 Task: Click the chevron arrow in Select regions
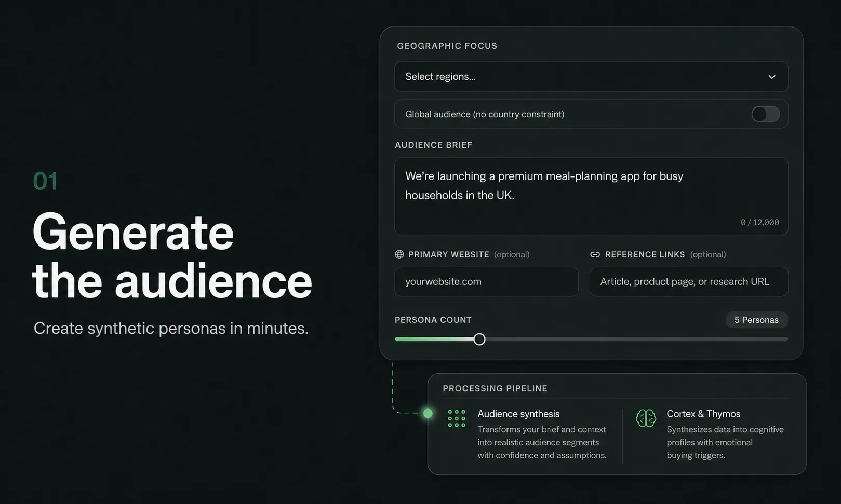click(x=772, y=77)
